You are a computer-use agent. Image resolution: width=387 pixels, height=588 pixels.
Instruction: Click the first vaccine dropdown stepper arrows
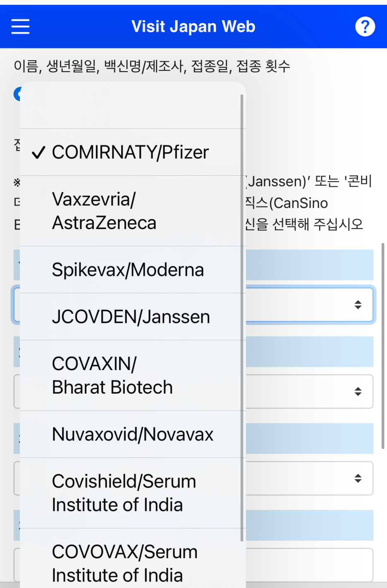358,305
